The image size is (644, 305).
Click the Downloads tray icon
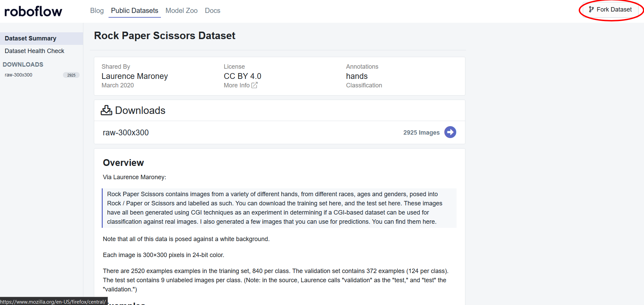106,110
